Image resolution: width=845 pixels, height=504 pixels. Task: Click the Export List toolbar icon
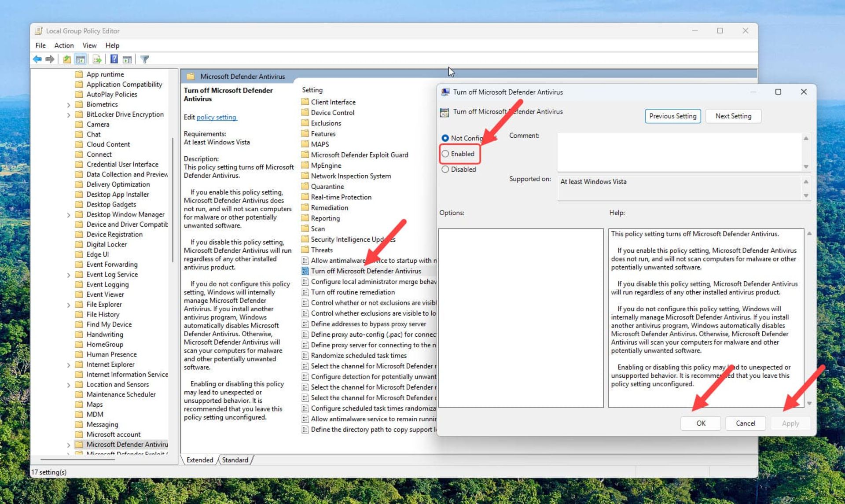[x=97, y=59]
